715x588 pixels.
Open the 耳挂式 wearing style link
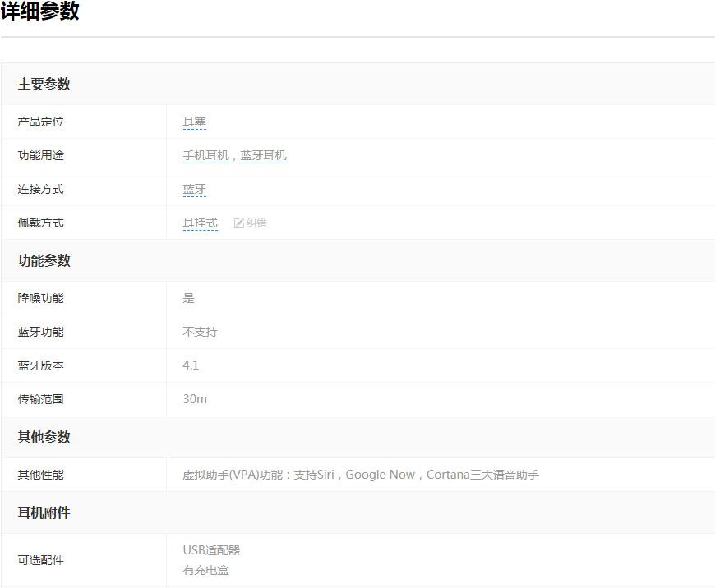200,223
